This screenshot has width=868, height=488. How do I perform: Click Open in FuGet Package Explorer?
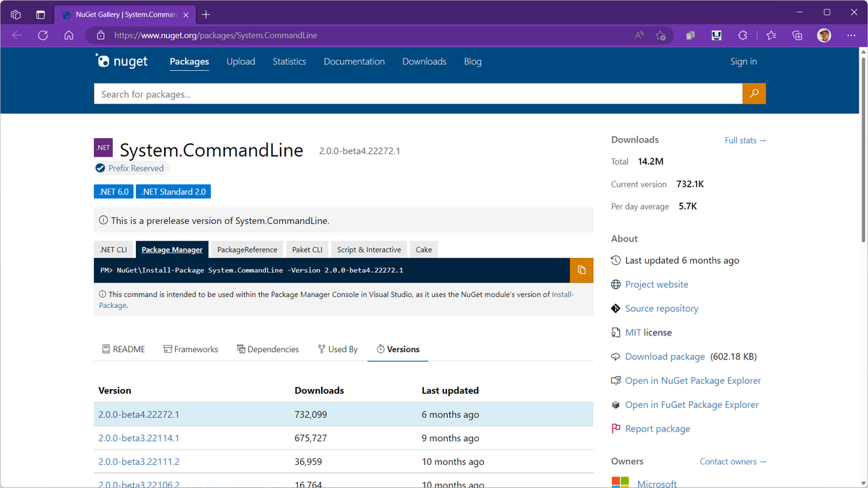[x=692, y=405]
